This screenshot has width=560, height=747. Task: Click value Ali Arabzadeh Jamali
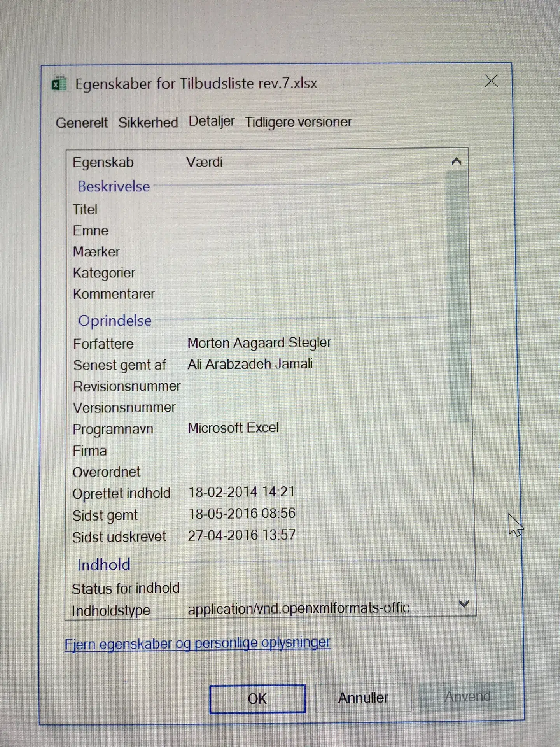pyautogui.click(x=250, y=364)
